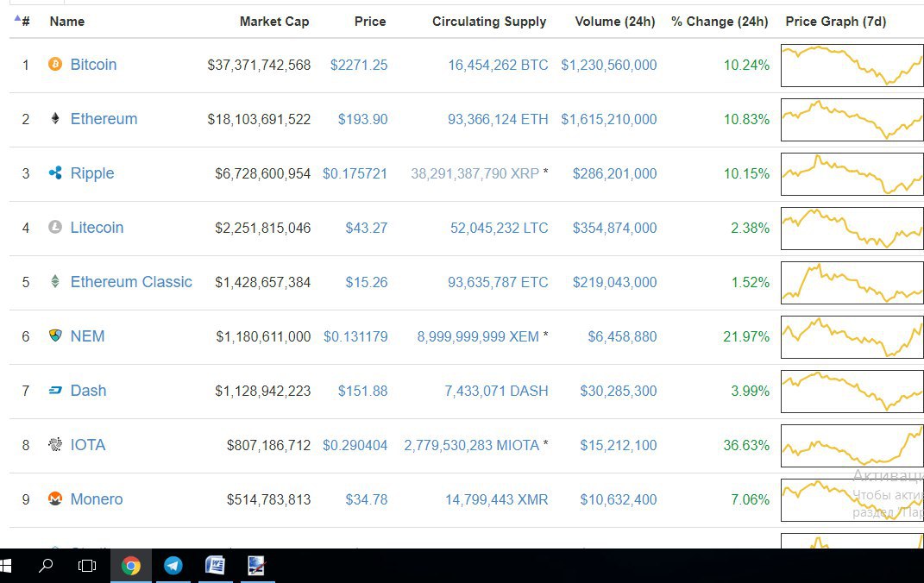The width and height of the screenshot is (924, 583).
Task: Open Dash 7d price graph
Action: pyautogui.click(x=852, y=391)
